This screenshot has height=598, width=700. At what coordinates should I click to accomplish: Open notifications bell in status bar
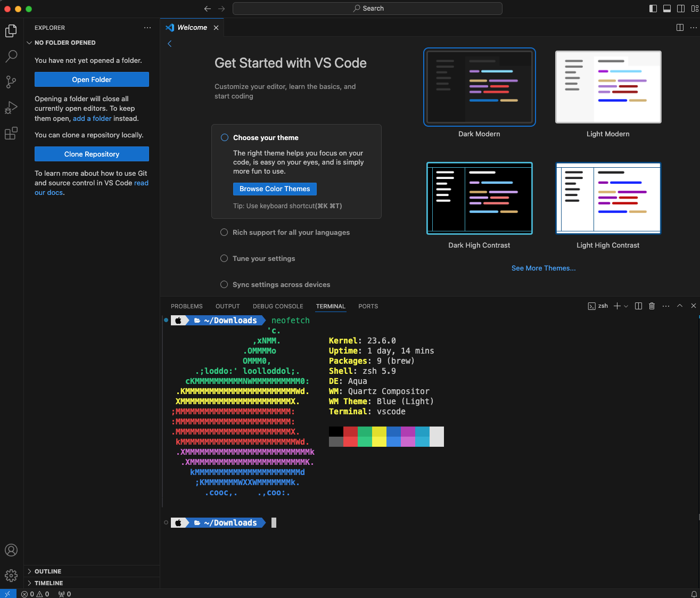pos(694,594)
